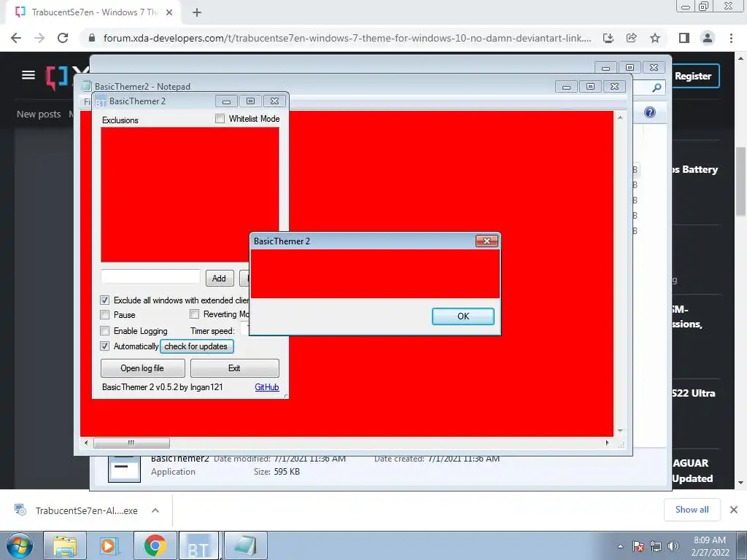
Task: Click the Exit button in BasicThemer
Action: point(234,368)
